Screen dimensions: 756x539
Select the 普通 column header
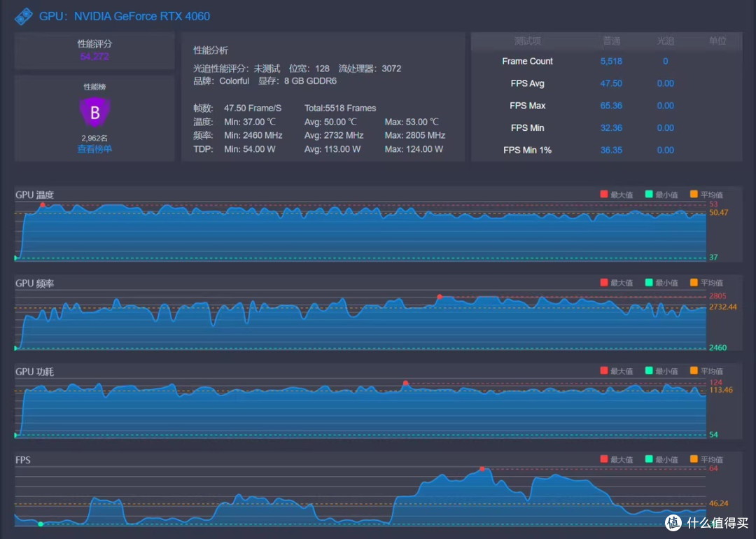(x=611, y=41)
